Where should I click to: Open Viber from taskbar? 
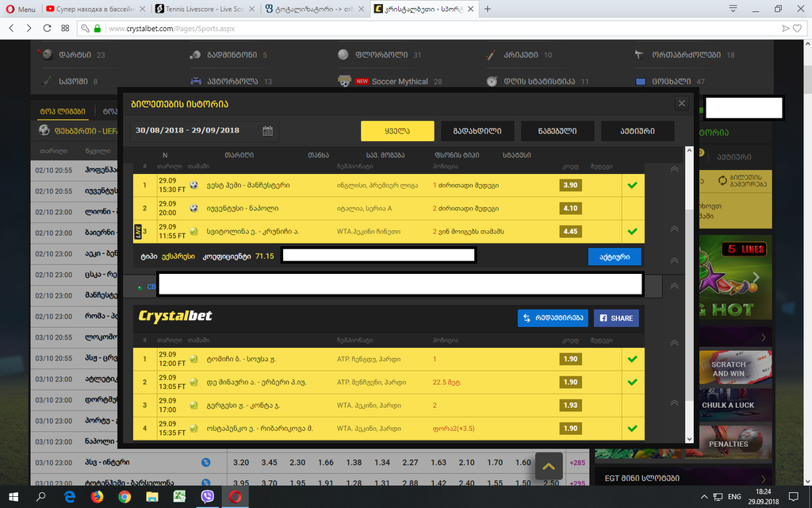click(207, 497)
